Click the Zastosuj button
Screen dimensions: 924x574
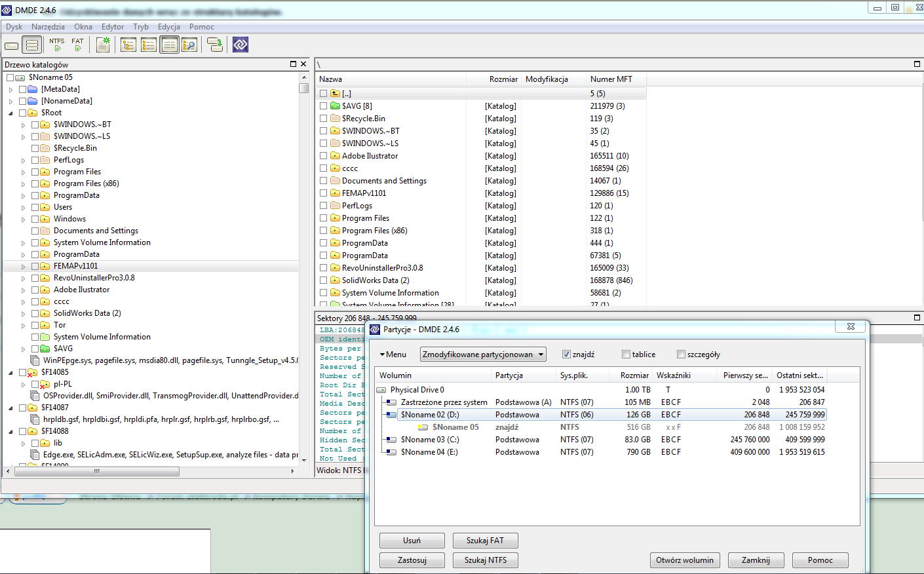coord(412,560)
